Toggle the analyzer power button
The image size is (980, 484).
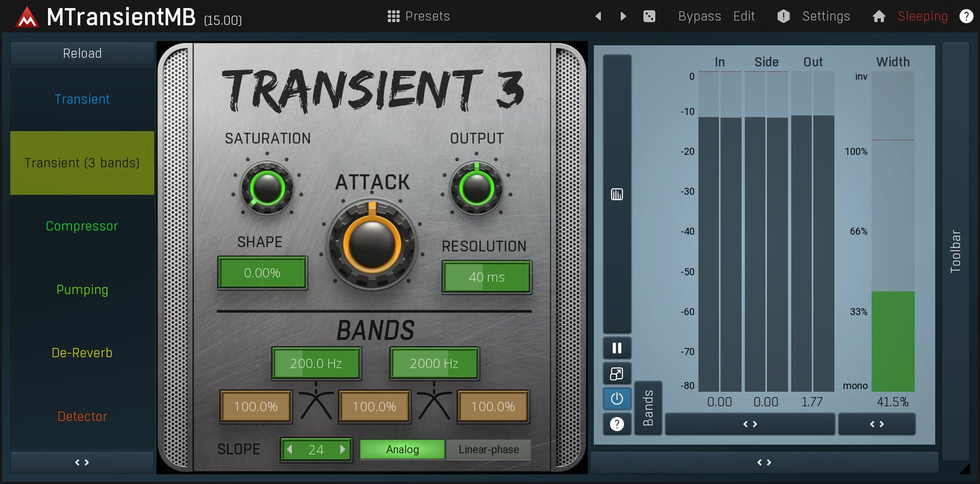tap(616, 398)
